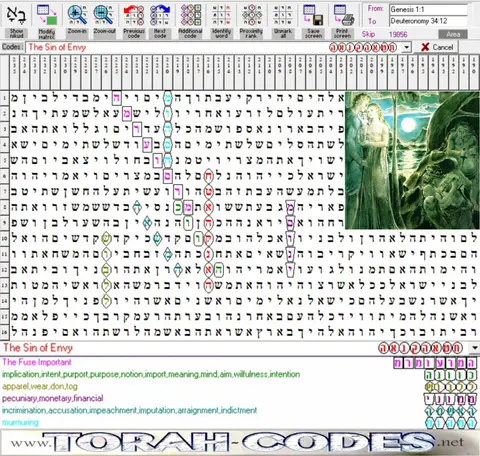Click the Codes field reading The Sin of Envy

tap(213, 47)
